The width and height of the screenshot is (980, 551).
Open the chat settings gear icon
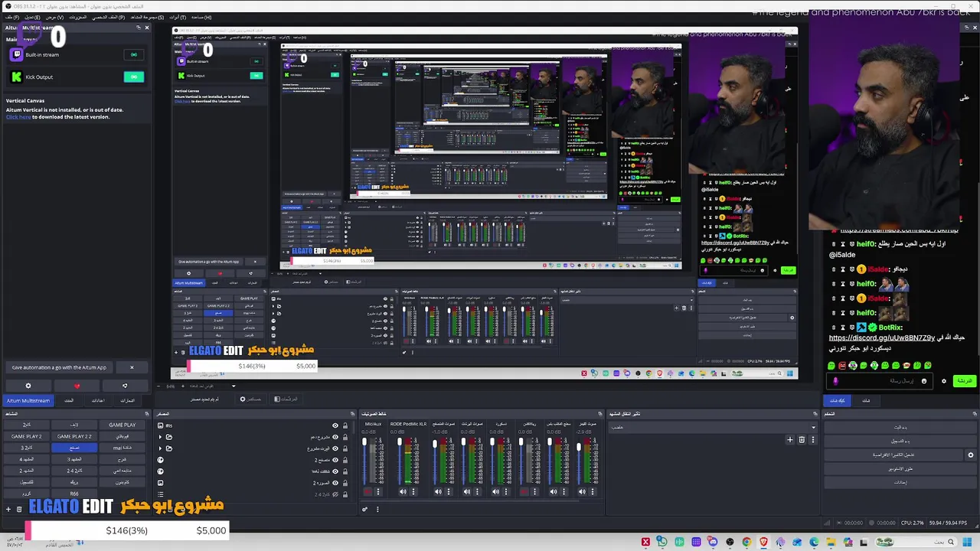[944, 381]
